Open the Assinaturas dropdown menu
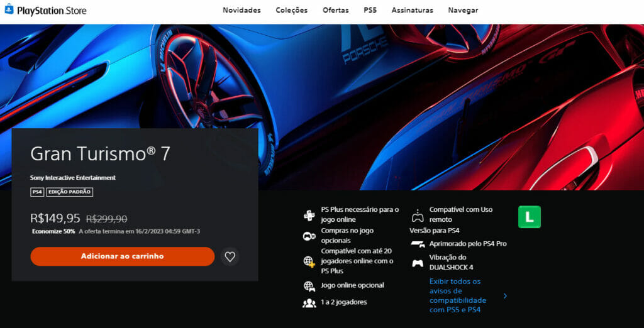 point(412,10)
